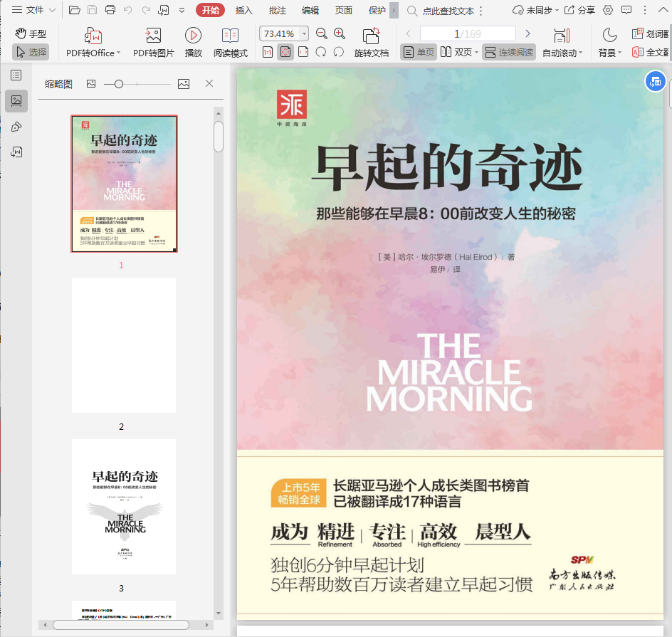Open the thumbnails sidebar panel icon
The width and height of the screenshot is (672, 637).
click(x=16, y=101)
